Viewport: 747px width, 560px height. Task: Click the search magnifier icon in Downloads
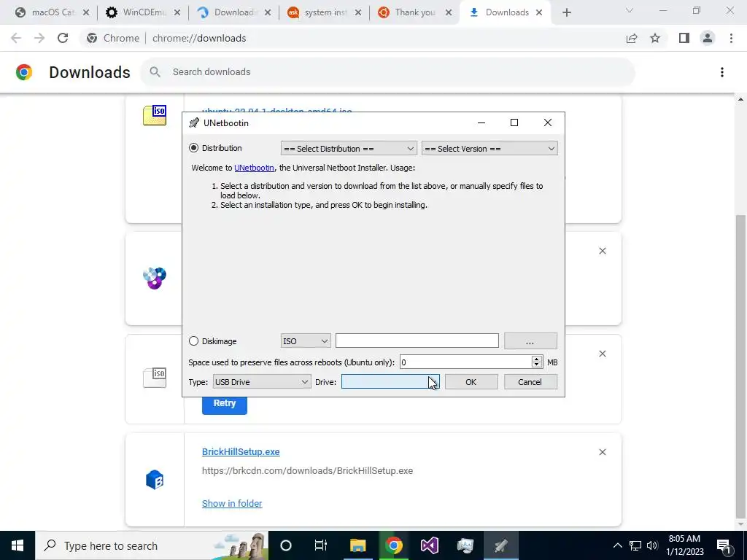155,72
